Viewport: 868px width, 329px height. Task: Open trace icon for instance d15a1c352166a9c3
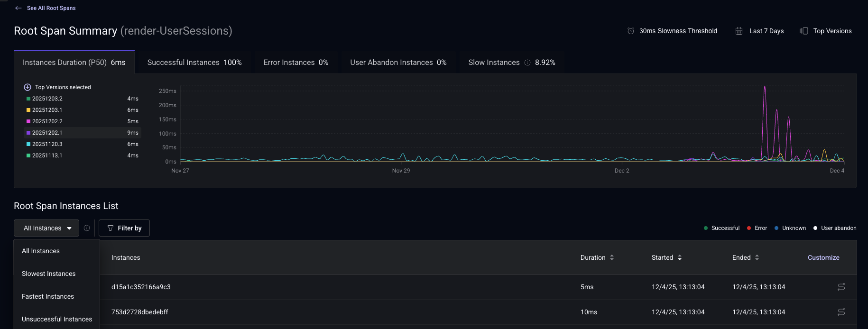pos(841,287)
